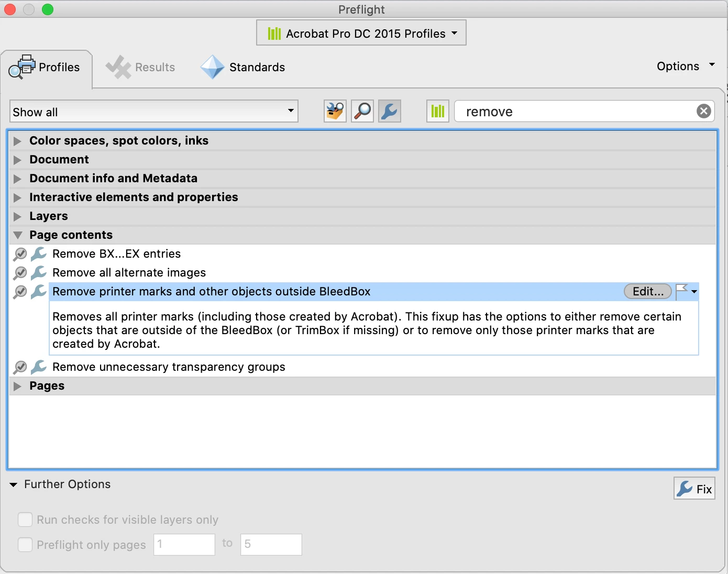Click the end page field showing 5

[271, 544]
